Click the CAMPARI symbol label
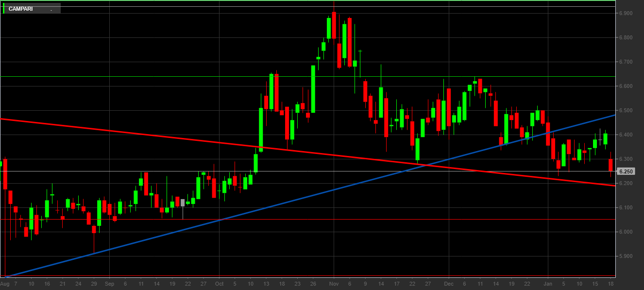The height and width of the screenshot is (290, 644). pos(20,9)
